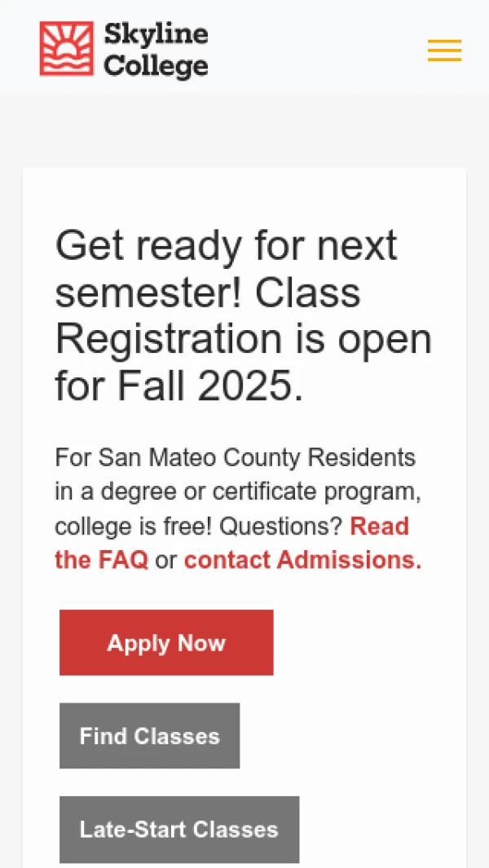Click "the FAQ" red link text
This screenshot has height=868, width=489.
[x=101, y=560]
